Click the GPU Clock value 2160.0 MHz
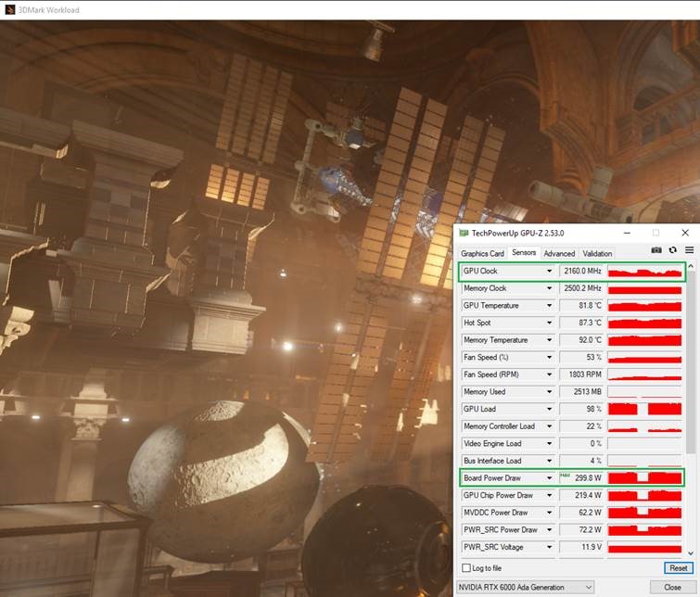Image resolution: width=700 pixels, height=597 pixels. pyautogui.click(x=580, y=271)
